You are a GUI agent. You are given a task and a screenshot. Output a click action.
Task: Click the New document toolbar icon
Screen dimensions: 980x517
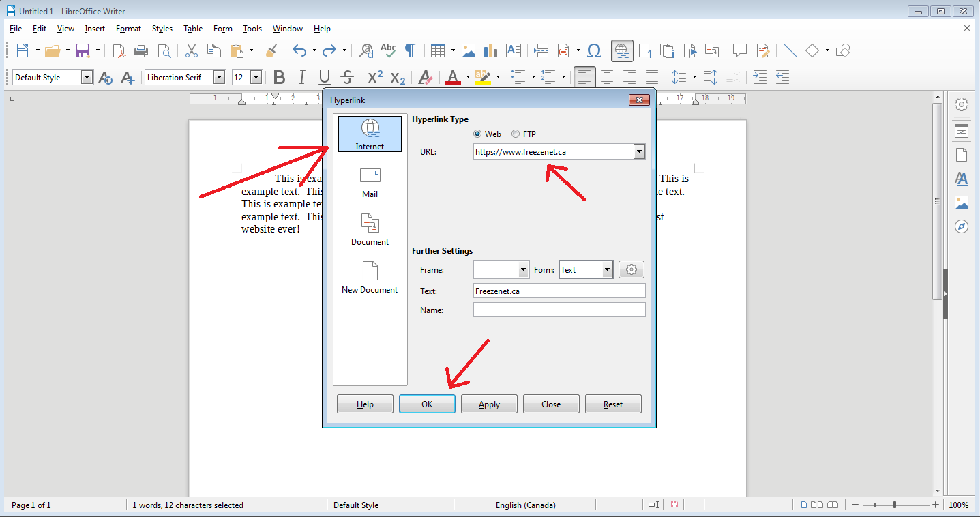coord(22,50)
